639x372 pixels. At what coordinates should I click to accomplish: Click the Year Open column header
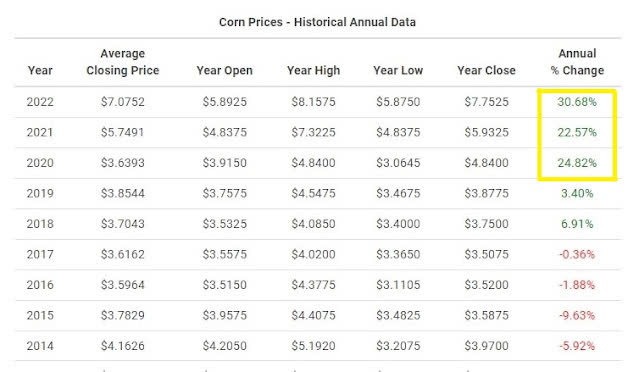225,70
